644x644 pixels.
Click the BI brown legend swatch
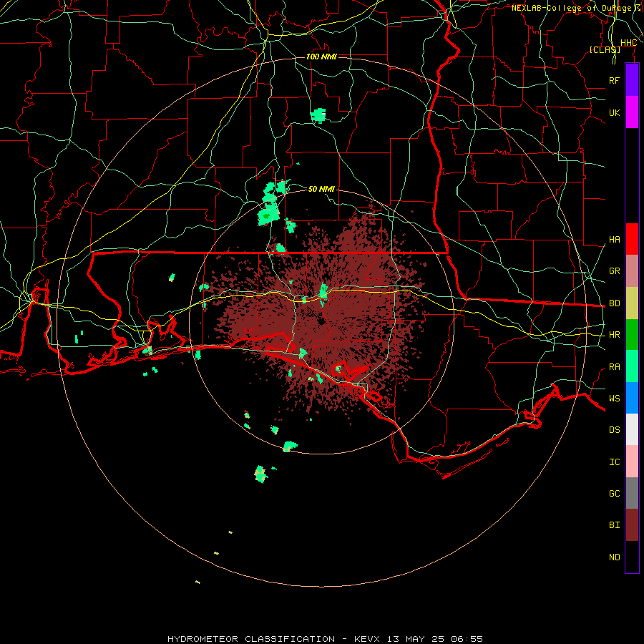(x=632, y=525)
